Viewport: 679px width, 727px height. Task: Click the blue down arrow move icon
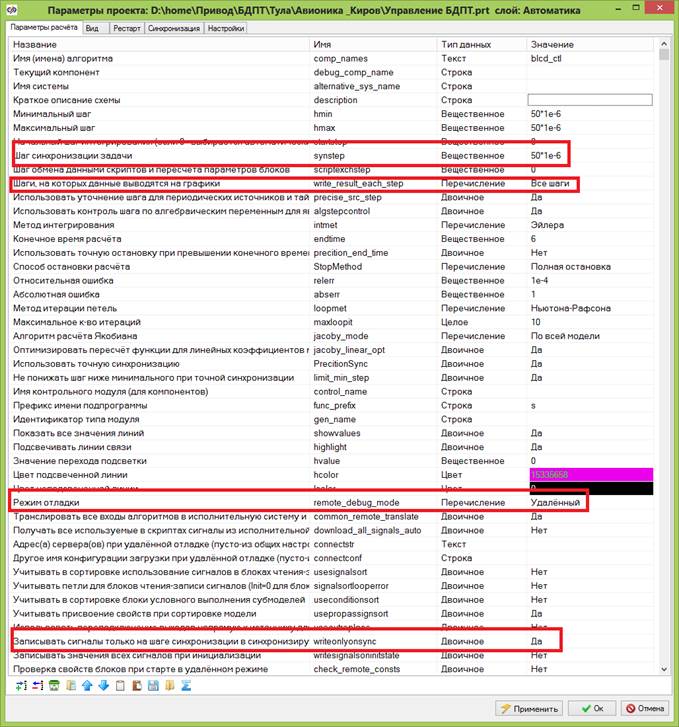click(x=103, y=685)
